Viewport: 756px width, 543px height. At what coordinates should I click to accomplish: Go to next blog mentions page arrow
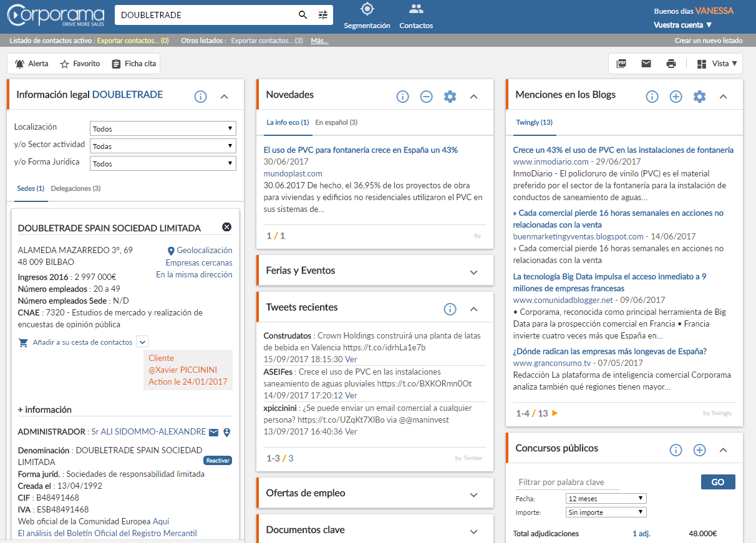click(555, 413)
